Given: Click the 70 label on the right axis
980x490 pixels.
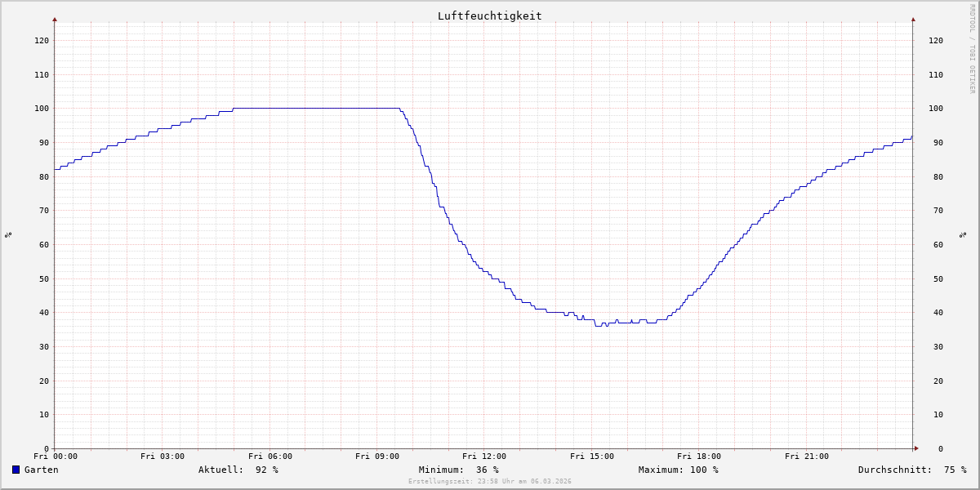Looking at the screenshot, I should 938,210.
